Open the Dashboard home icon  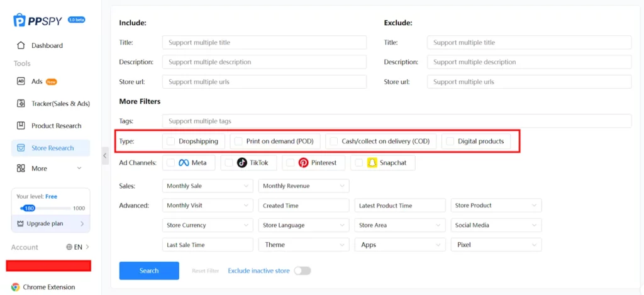[x=21, y=45]
